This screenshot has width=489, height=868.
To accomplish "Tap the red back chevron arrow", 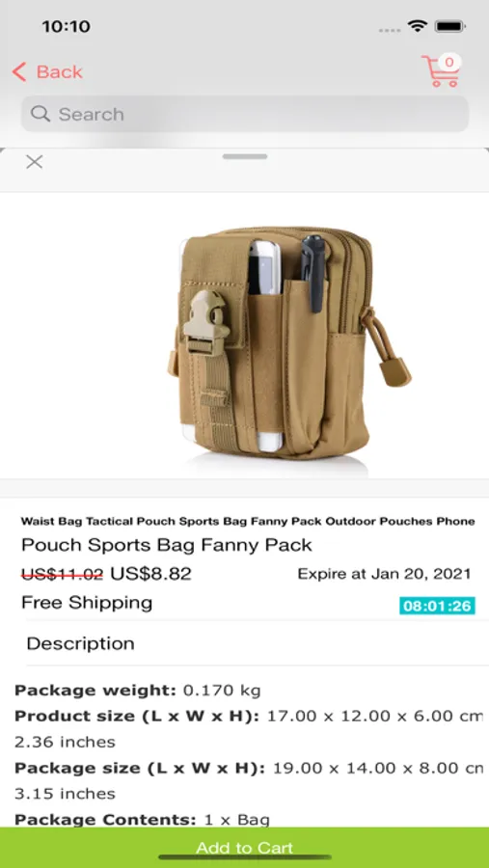I will tap(19, 72).
